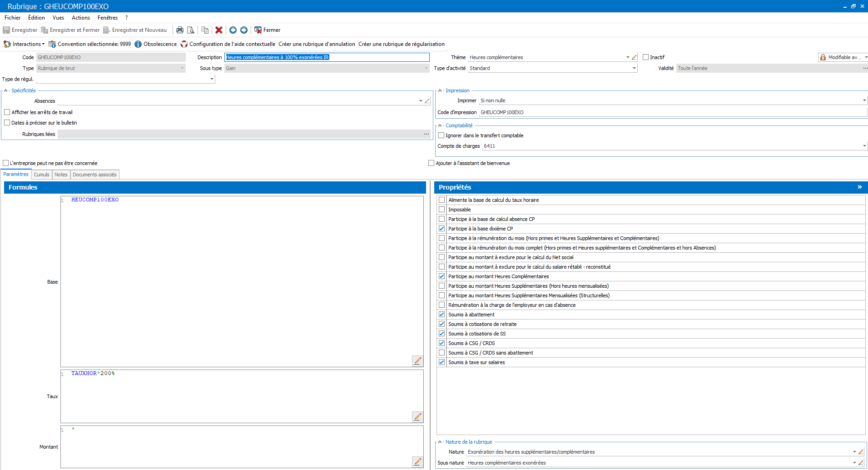Click pencil edit icon next to Thème
868x470 pixels.
pos(634,57)
